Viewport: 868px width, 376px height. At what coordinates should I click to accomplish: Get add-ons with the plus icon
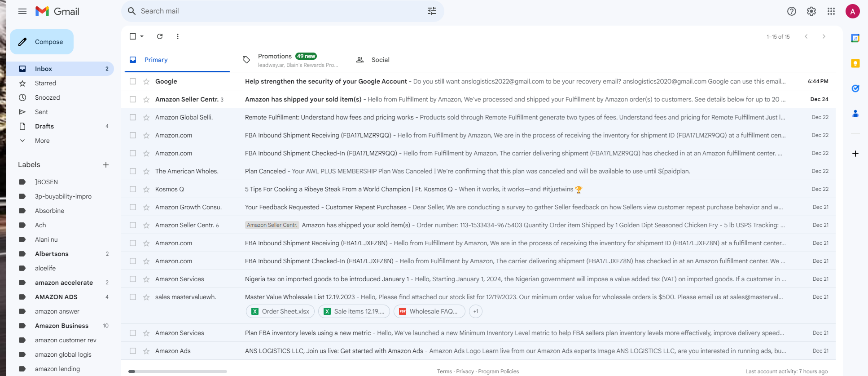pos(855,154)
